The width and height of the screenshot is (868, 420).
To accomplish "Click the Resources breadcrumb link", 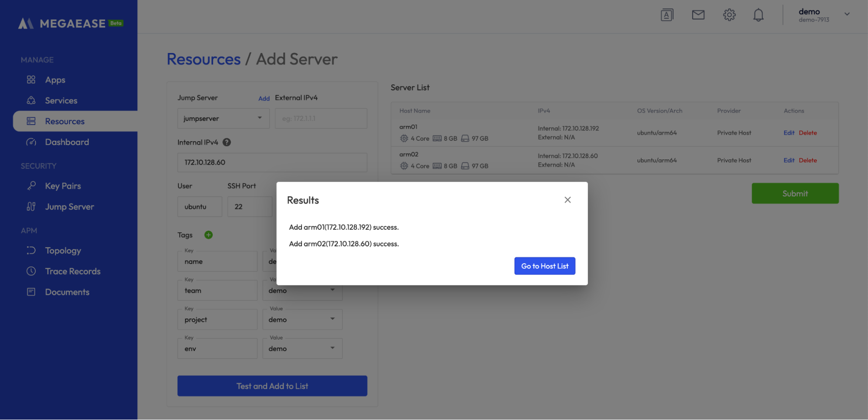I will (204, 59).
